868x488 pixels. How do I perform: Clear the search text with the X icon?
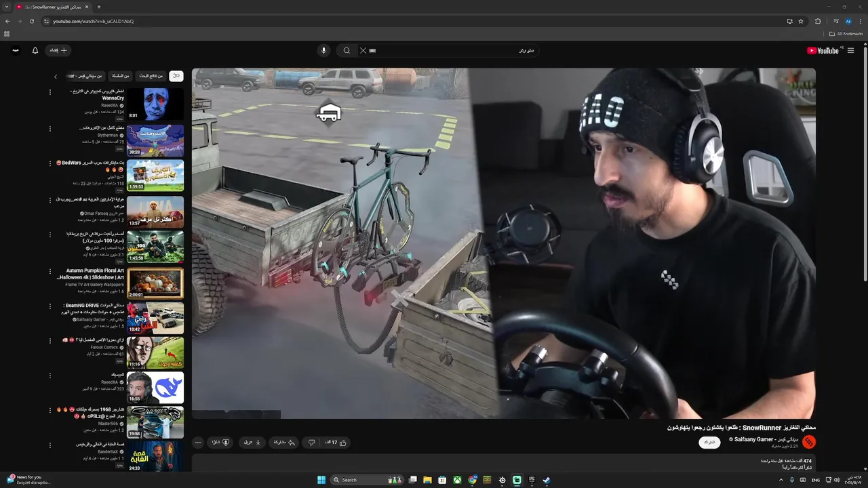click(363, 50)
